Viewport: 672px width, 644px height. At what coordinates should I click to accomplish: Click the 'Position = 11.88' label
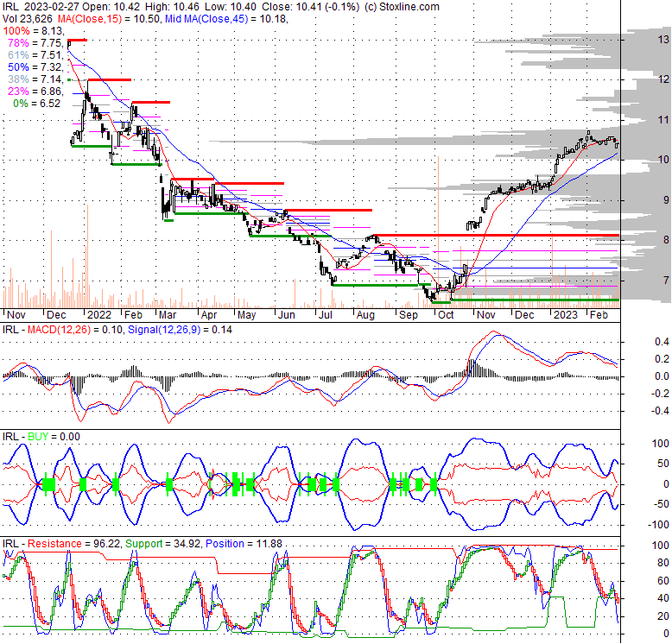pos(244,544)
